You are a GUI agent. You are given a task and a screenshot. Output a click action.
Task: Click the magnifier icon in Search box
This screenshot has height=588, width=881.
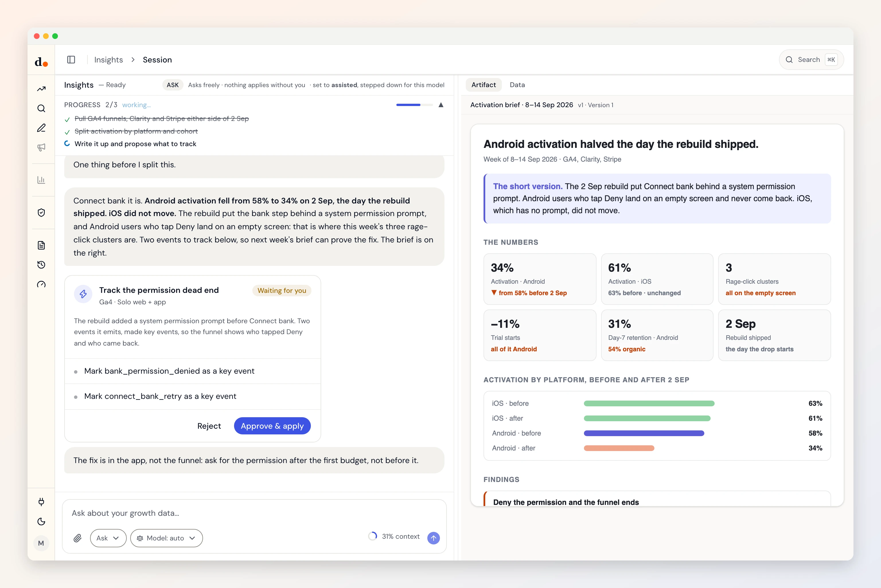pos(789,60)
